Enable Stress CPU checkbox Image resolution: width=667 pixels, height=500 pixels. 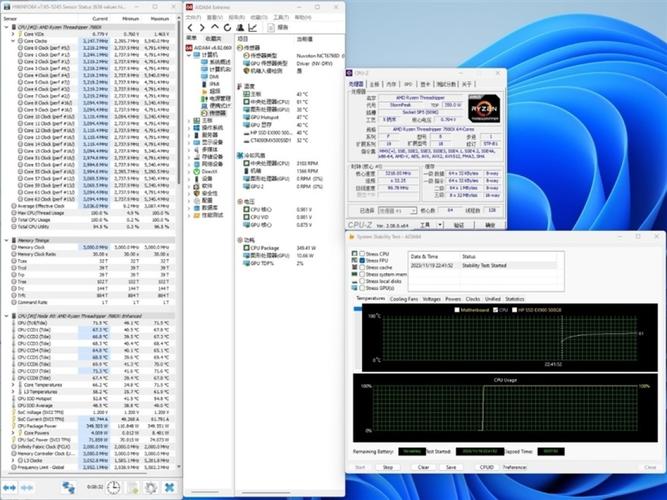(362, 254)
